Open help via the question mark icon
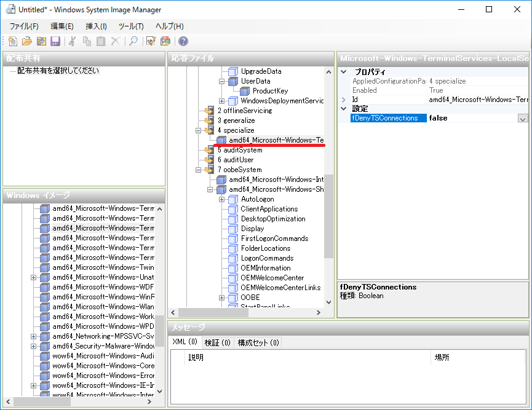The width and height of the screenshot is (532, 410). pyautogui.click(x=183, y=41)
